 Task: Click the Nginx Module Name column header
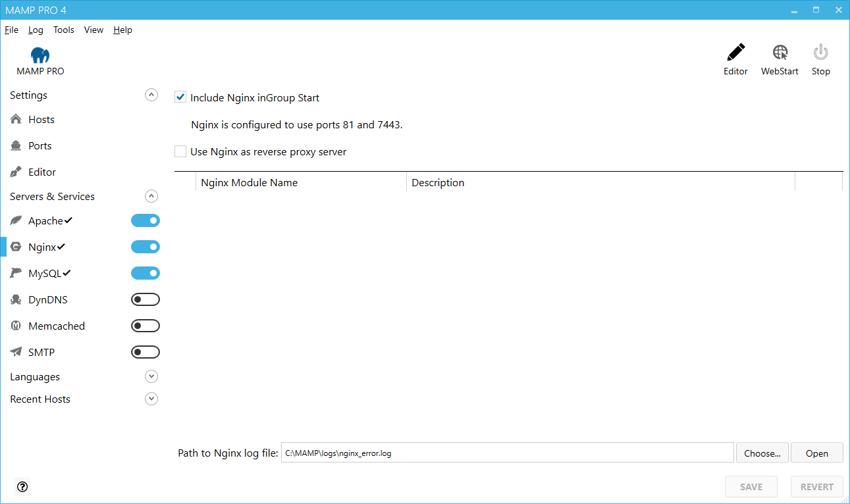coord(301,182)
